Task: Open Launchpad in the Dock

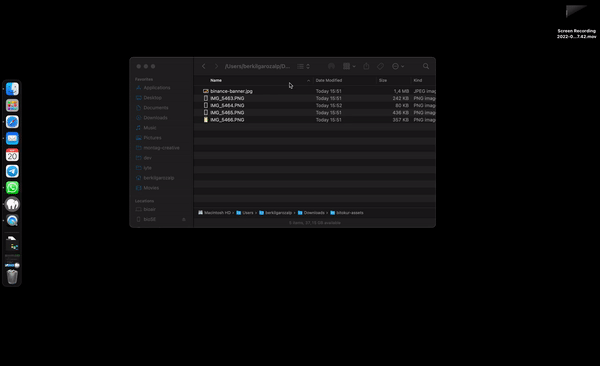Action: [x=12, y=105]
